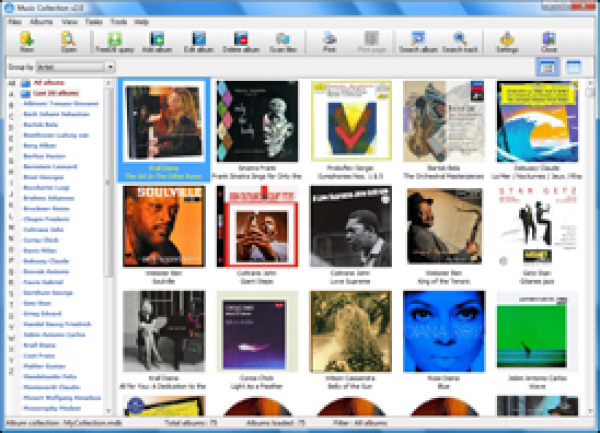Open the Albums menu
This screenshot has height=433, width=600.
(x=41, y=22)
